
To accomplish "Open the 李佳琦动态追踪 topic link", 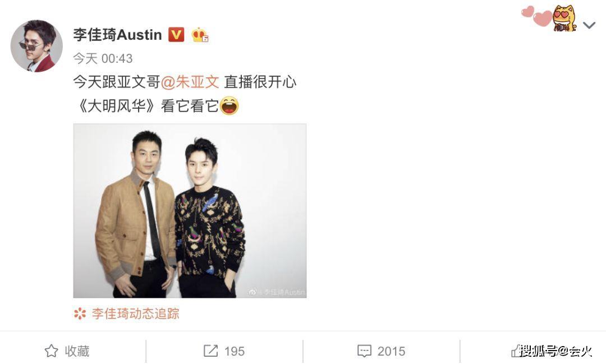I will pyautogui.click(x=136, y=314).
